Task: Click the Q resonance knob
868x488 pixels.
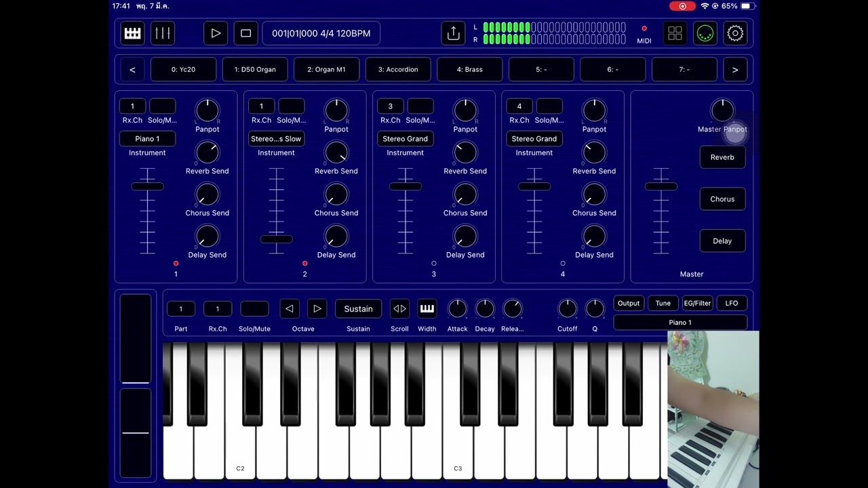Action: point(595,309)
